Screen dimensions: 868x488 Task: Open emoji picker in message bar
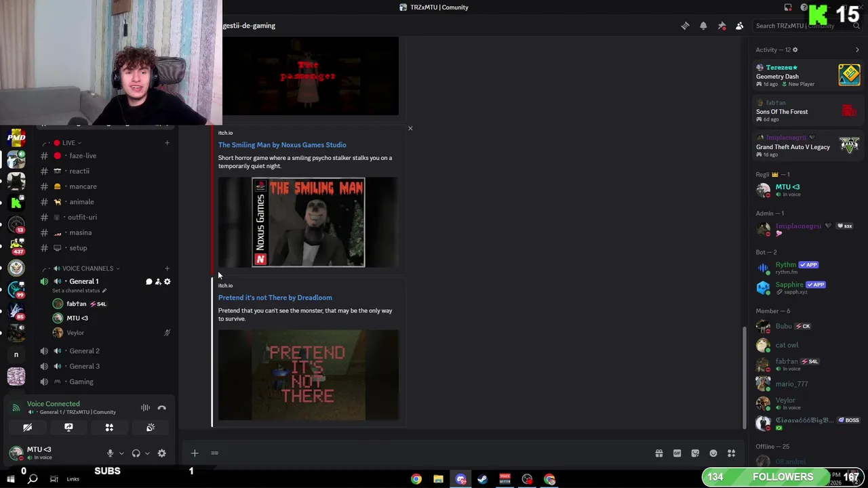(x=713, y=453)
